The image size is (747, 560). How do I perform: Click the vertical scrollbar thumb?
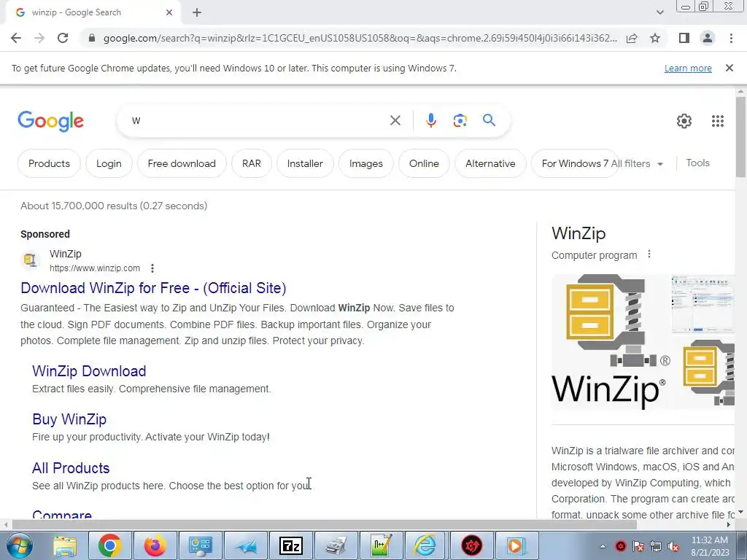741,136
